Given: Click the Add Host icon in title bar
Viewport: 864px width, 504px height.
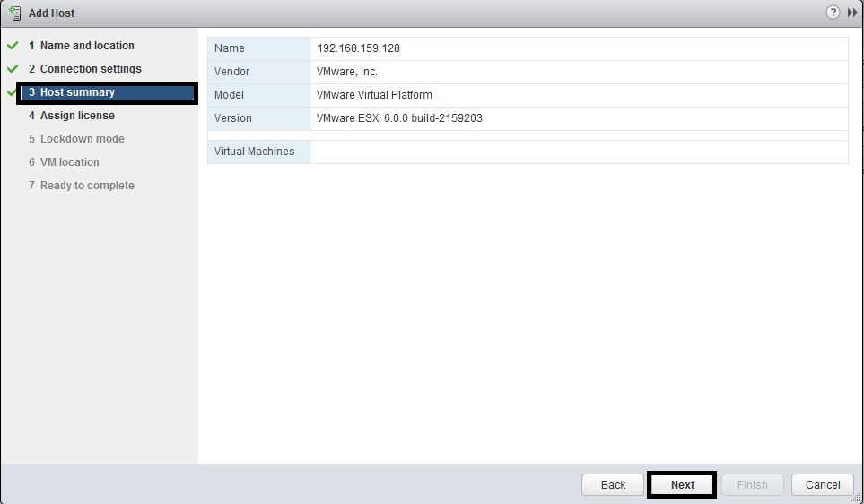Looking at the screenshot, I should click(x=14, y=13).
